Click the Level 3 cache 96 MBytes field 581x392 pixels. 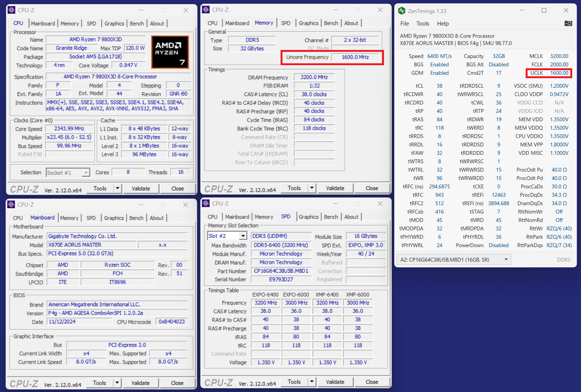144,154
